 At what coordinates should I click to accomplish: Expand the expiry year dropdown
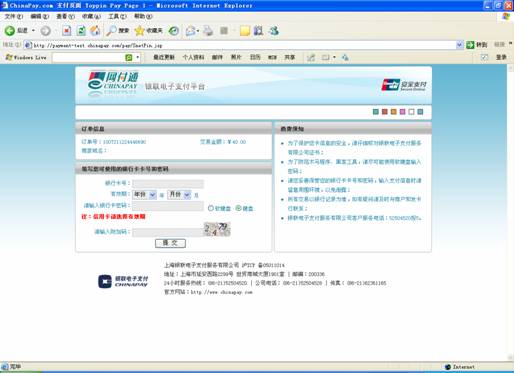click(x=144, y=194)
